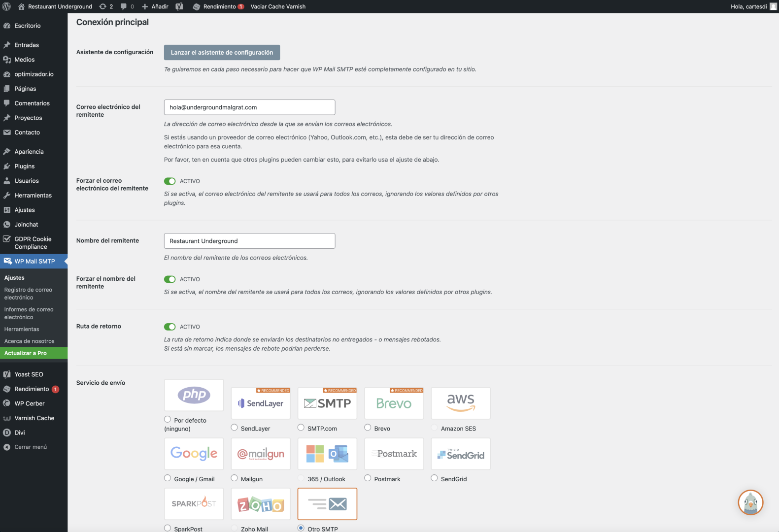Image resolution: width=779 pixels, height=532 pixels.
Task: Select the SparkPost mailer logo
Action: (194, 504)
